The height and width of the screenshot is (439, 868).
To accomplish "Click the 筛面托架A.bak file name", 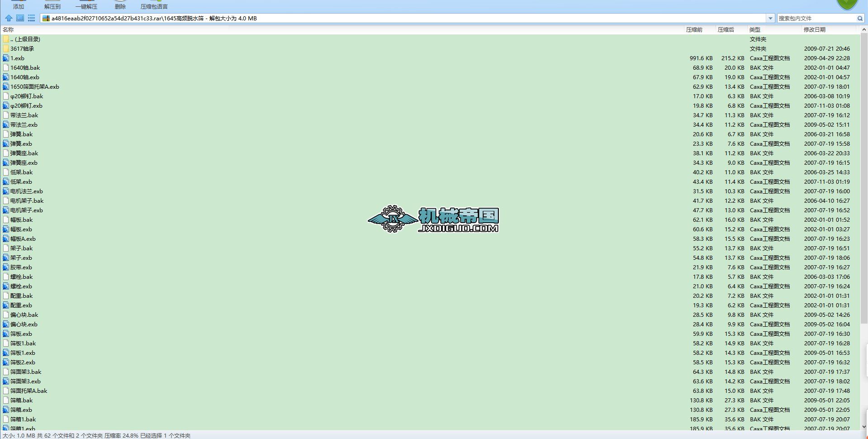I will [28, 391].
